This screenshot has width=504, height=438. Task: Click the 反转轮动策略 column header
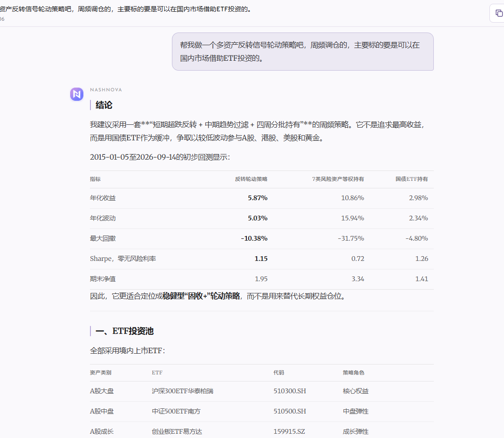251,179
